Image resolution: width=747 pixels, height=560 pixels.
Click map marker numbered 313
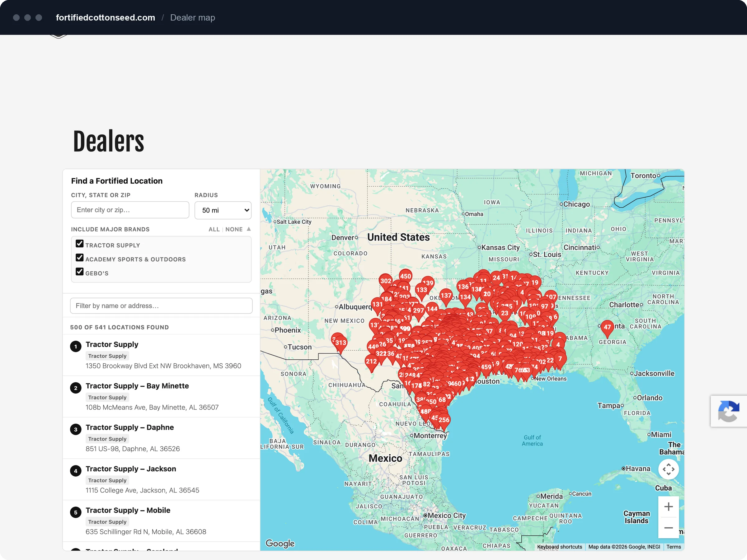[341, 343]
